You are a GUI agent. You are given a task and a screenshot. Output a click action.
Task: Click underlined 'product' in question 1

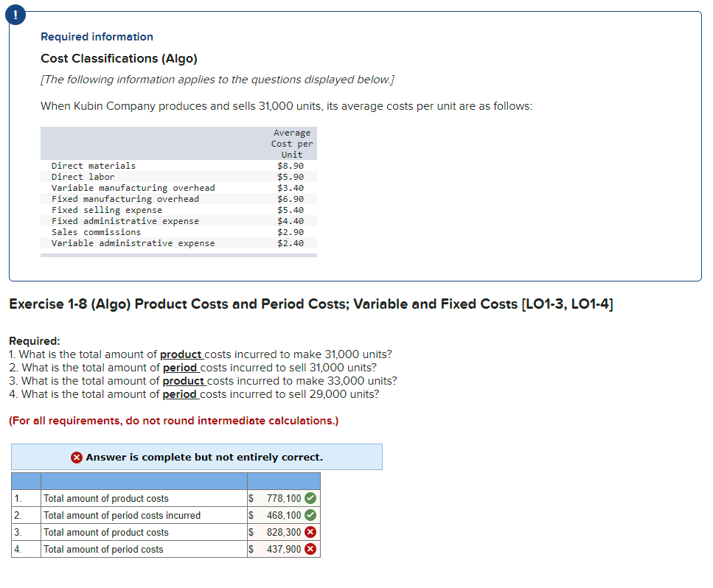[x=181, y=354]
